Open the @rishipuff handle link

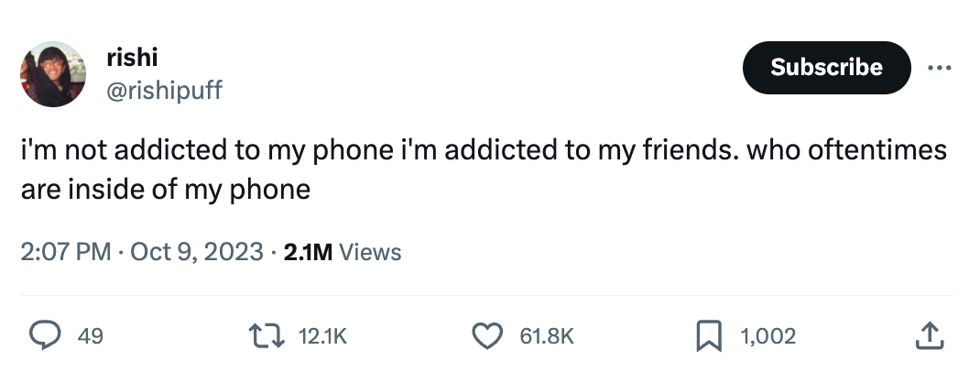pos(164,91)
